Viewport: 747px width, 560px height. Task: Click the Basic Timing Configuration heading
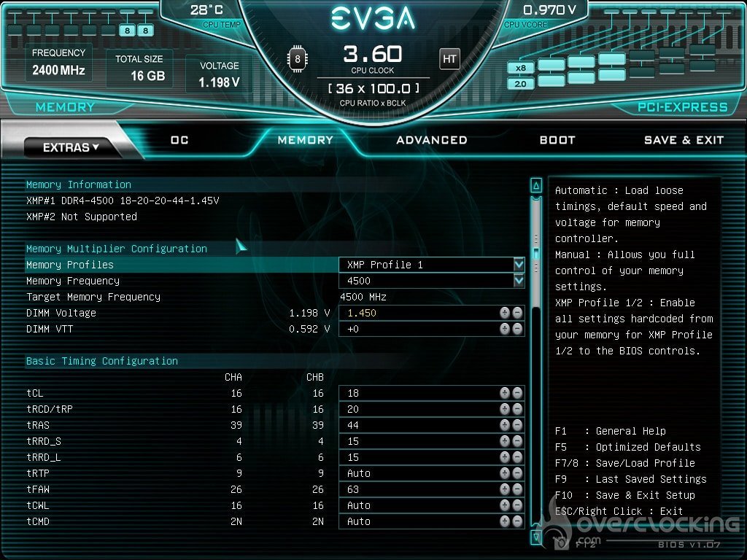click(102, 361)
